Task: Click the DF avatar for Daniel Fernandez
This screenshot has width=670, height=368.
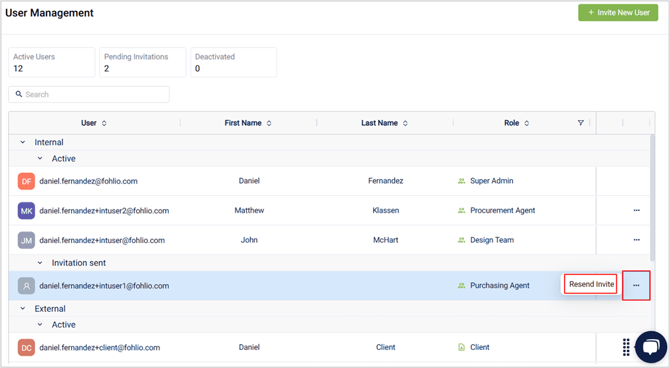Action: [26, 181]
